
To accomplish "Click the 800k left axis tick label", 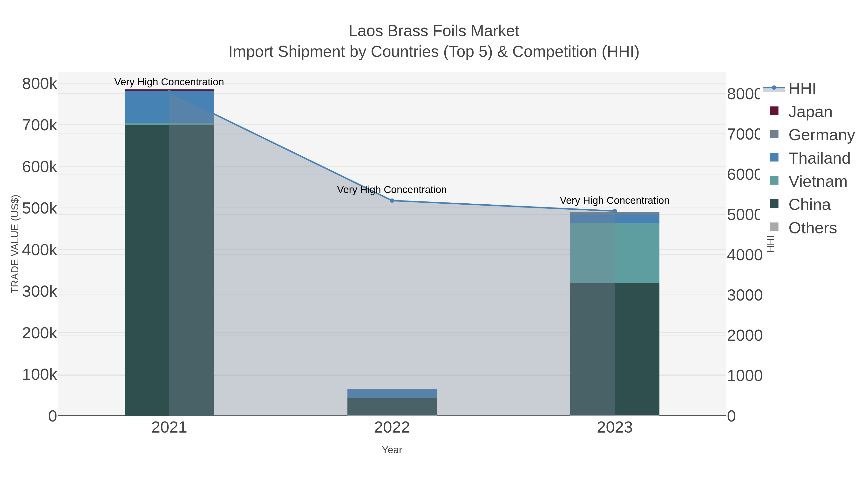I will (x=40, y=84).
